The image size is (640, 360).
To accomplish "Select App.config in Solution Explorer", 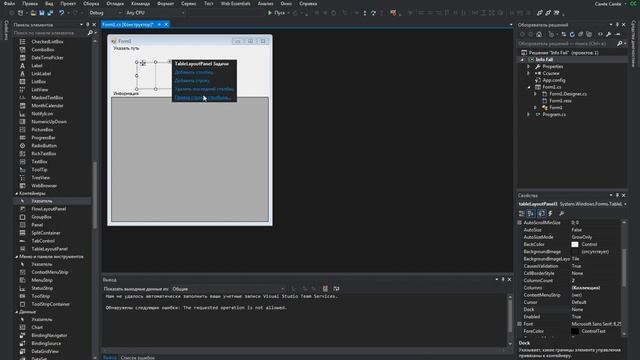I will [554, 80].
